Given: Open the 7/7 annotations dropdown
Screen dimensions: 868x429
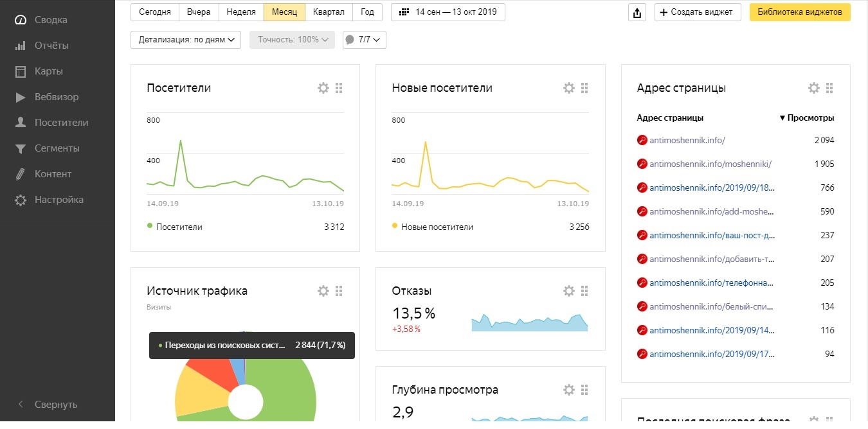Looking at the screenshot, I should (x=365, y=40).
